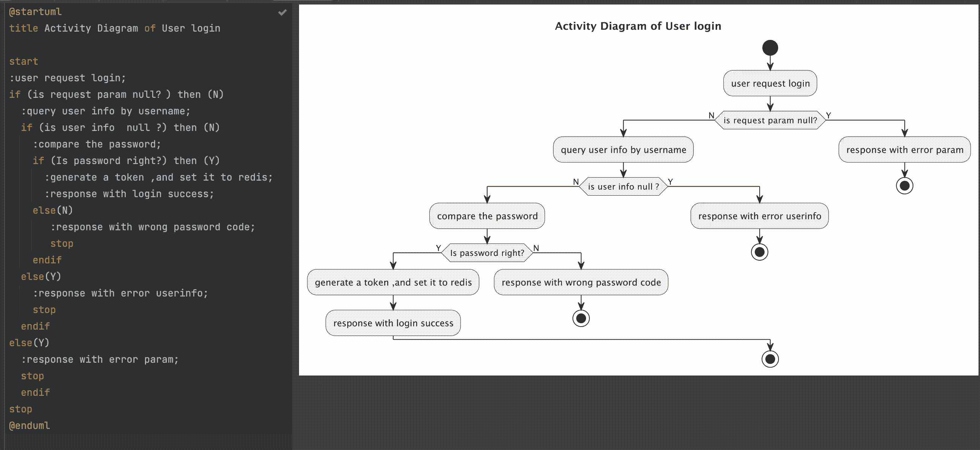Click 'Is password right?' decision diamond

point(487,253)
